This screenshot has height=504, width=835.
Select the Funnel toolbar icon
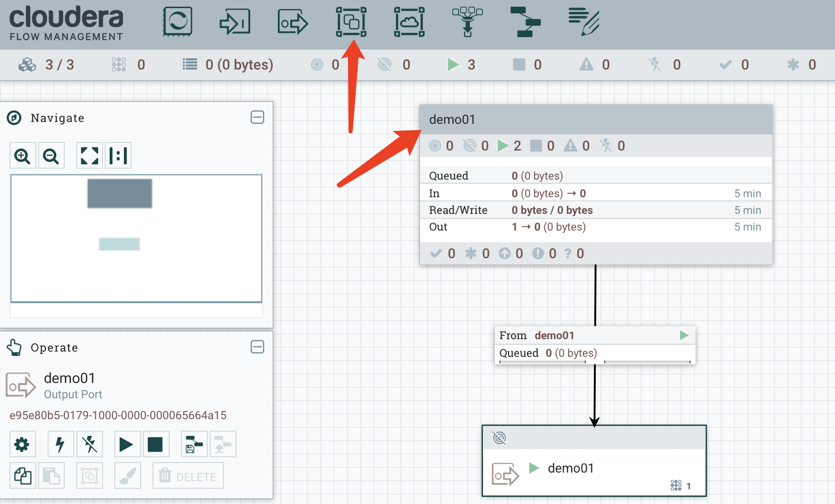(468, 22)
